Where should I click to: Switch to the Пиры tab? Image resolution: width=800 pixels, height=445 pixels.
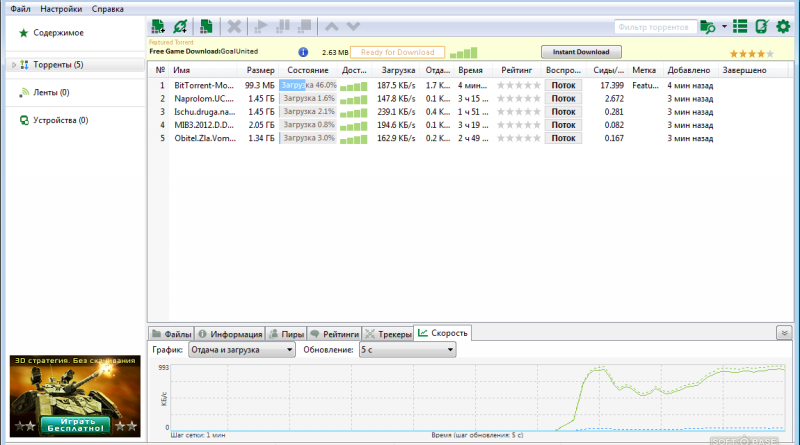(x=286, y=334)
